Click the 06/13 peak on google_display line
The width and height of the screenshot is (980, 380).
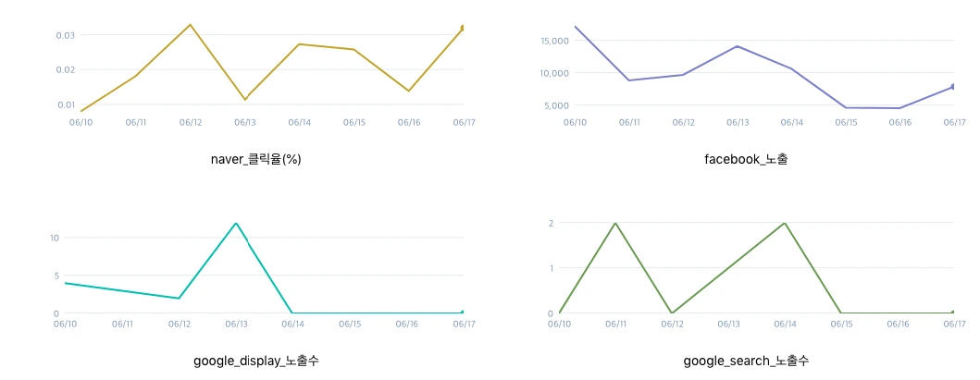click(236, 223)
